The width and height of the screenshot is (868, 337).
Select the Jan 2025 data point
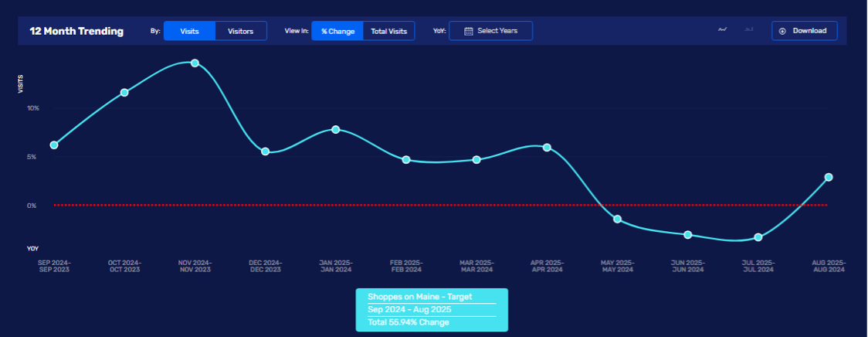pos(335,129)
